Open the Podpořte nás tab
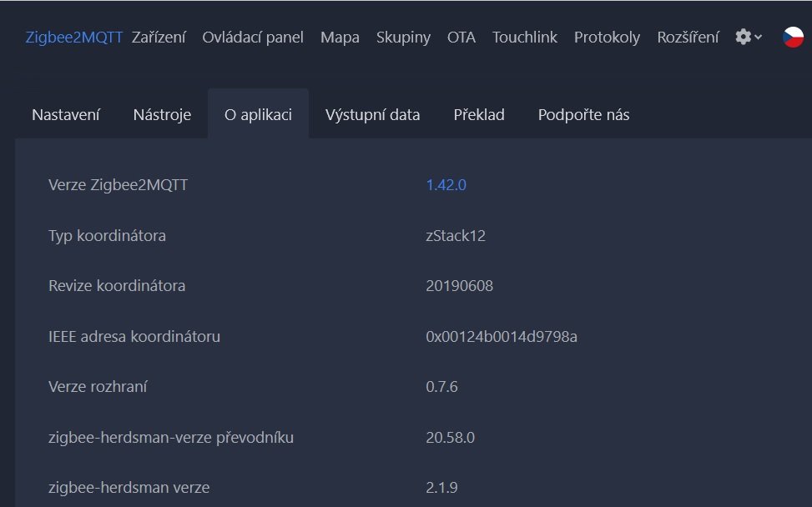812x507 pixels. coord(583,115)
